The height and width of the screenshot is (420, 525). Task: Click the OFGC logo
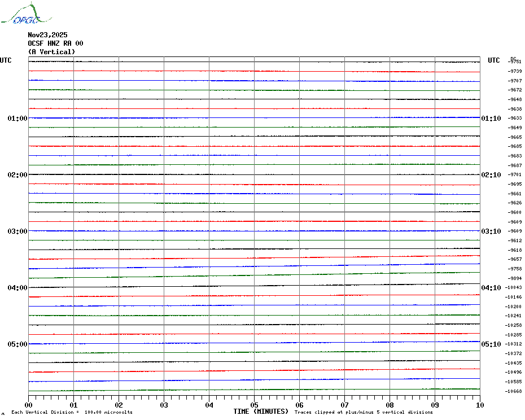tap(26, 14)
